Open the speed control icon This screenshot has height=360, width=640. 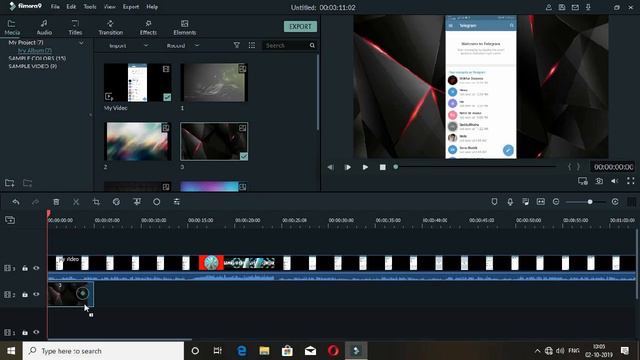click(x=116, y=202)
